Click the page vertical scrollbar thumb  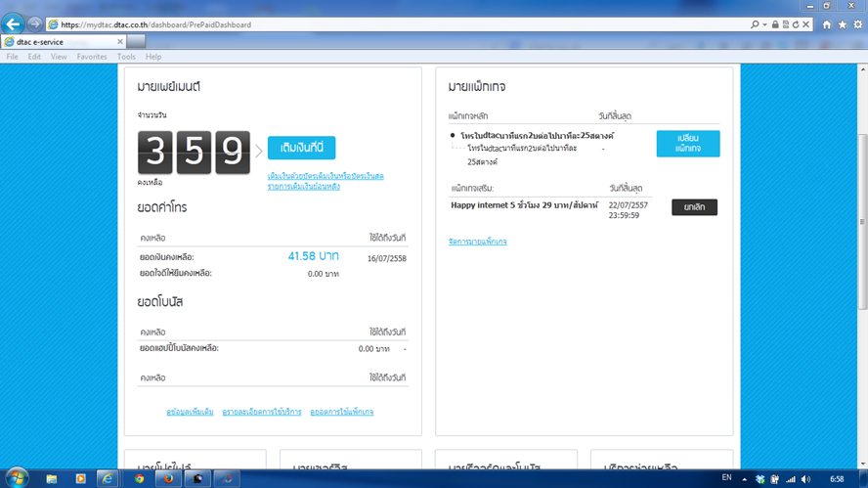click(862, 222)
